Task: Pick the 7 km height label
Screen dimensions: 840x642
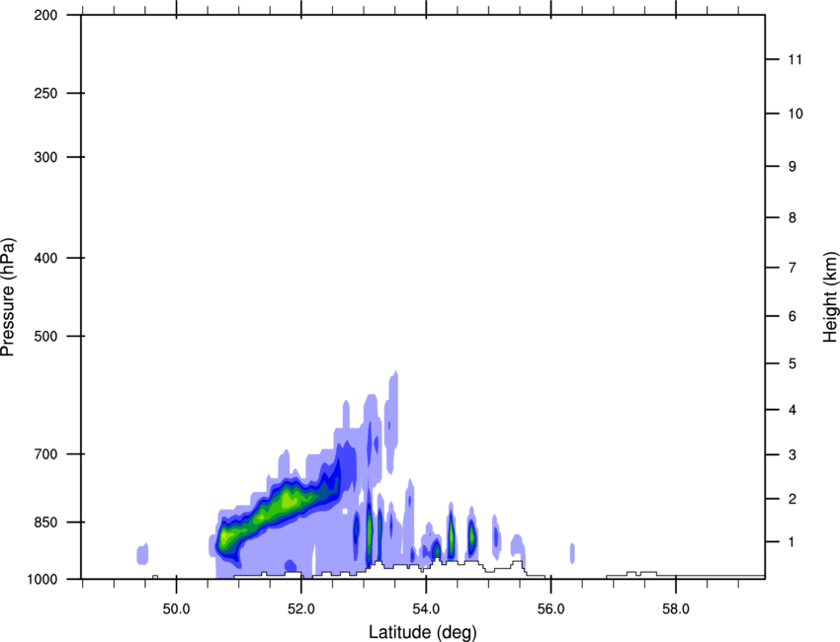Action: pyautogui.click(x=793, y=268)
